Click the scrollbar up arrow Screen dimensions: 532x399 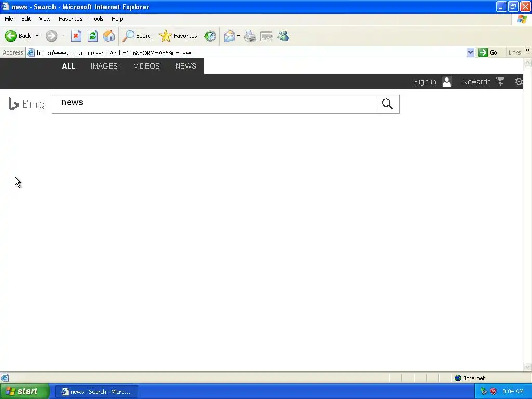coord(528,63)
